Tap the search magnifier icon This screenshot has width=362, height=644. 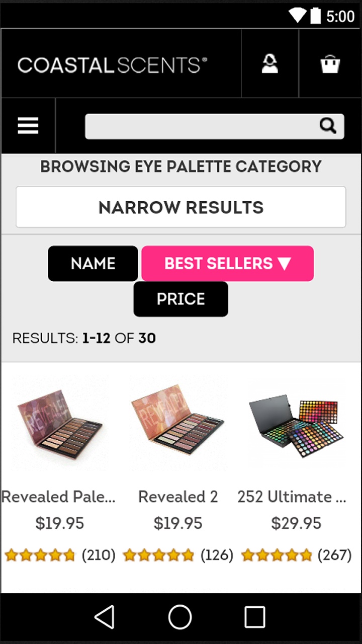[328, 126]
